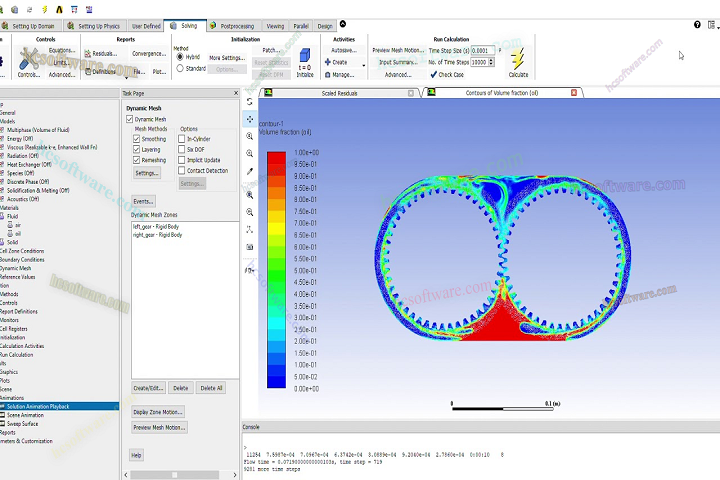
Task: Toggle the Dynamic Mesh checkbox
Action: coord(129,119)
